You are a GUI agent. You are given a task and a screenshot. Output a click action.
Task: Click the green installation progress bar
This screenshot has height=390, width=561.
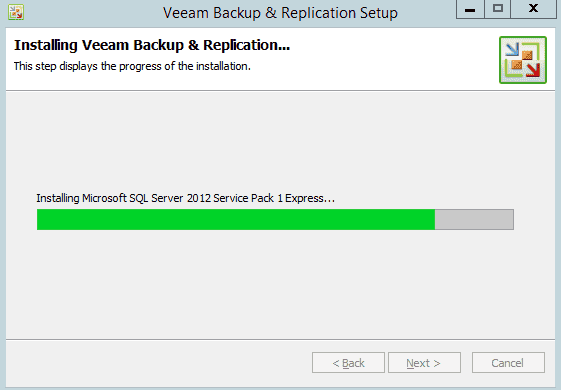tap(275, 219)
